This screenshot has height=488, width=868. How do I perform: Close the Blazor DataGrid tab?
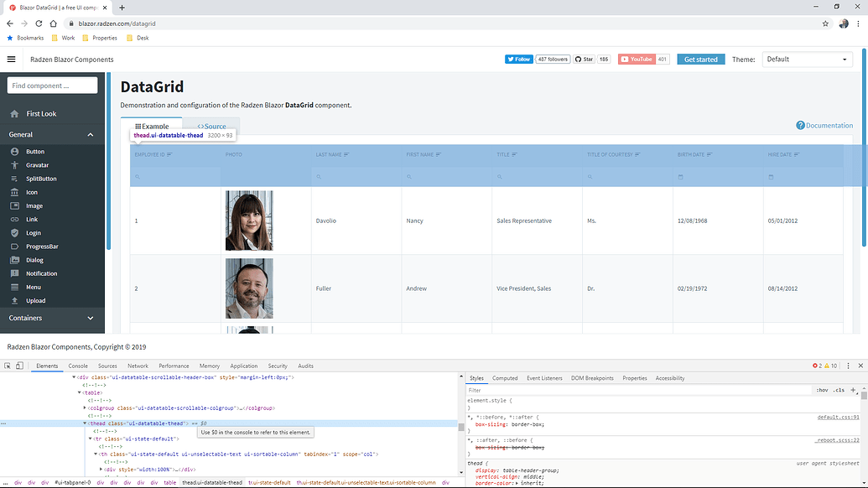[105, 8]
